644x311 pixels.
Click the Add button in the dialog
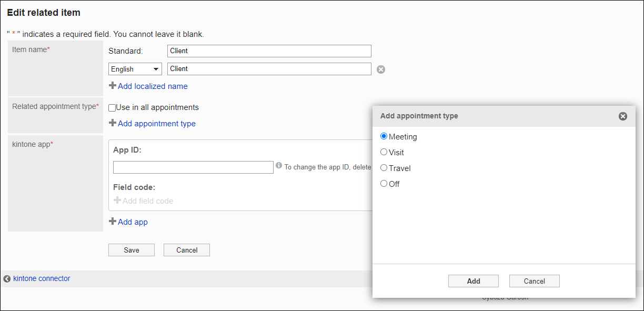pos(473,280)
